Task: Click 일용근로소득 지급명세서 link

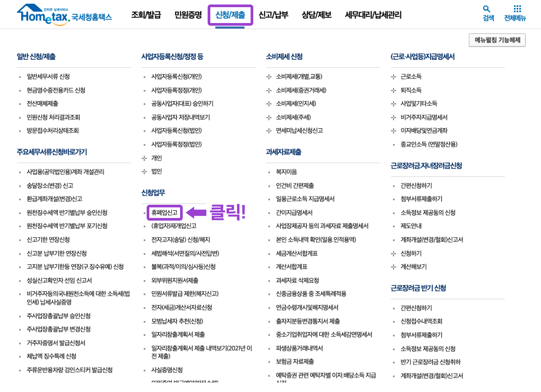Action: [305, 199]
